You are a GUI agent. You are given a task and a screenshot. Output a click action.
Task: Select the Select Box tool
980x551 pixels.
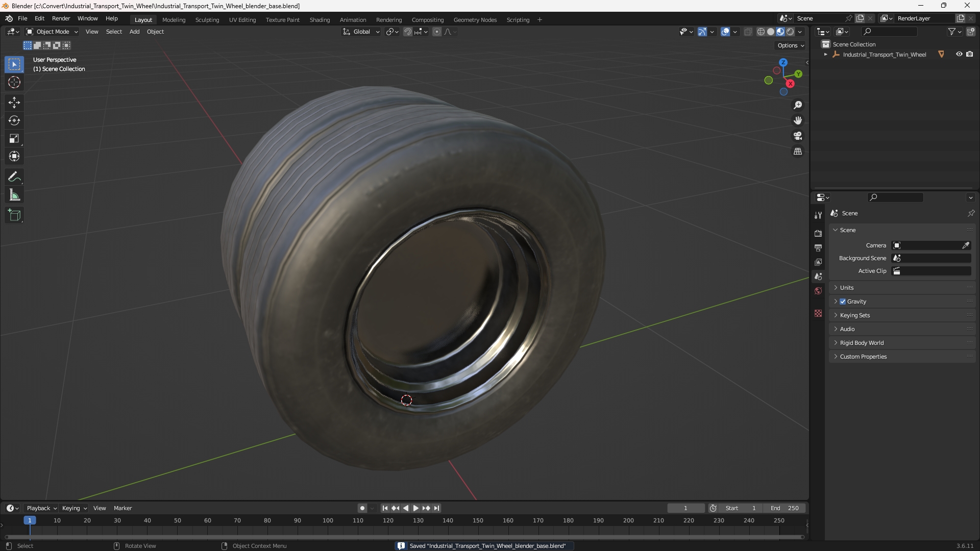[x=14, y=64]
